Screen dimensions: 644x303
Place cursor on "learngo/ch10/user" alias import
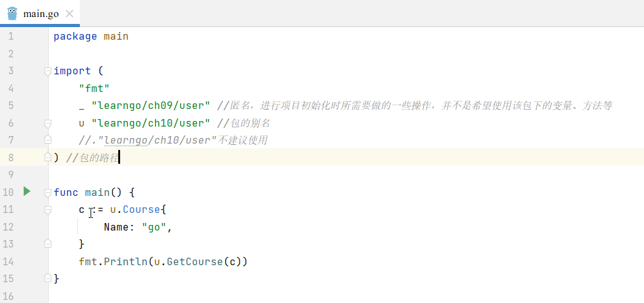151,123
